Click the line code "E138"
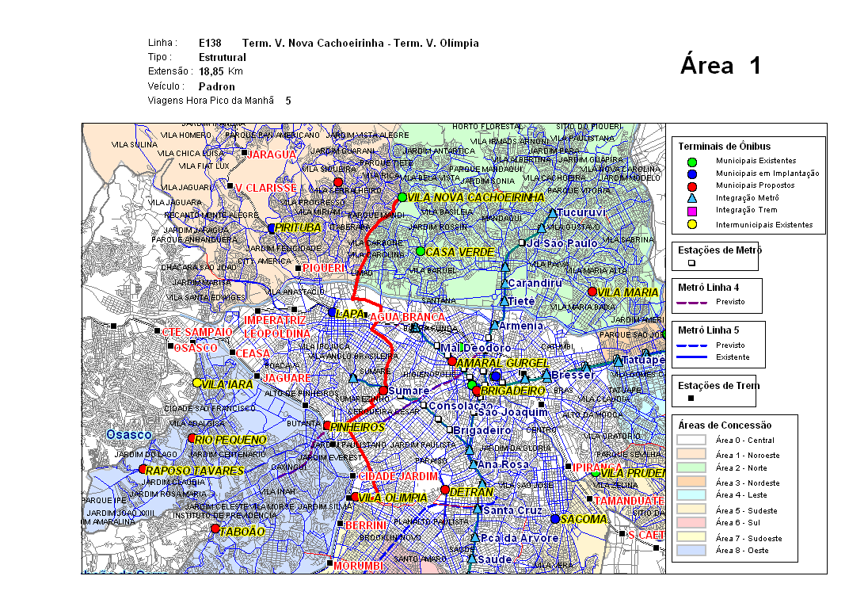The image size is (868, 599). (x=210, y=43)
